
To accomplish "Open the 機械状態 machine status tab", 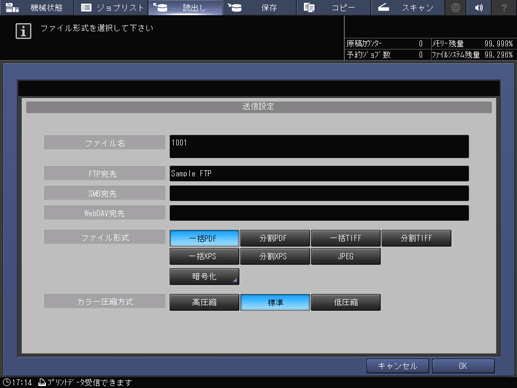I will [36, 7].
